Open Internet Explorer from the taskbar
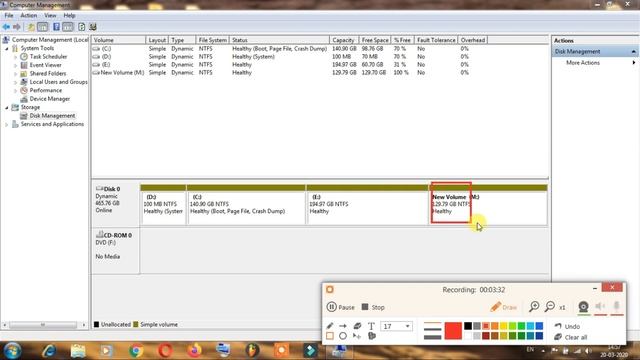This screenshot has height=360, width=640. (x=49, y=351)
